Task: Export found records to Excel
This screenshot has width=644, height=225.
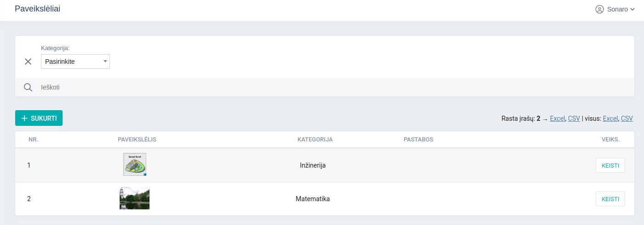Action: (557, 118)
